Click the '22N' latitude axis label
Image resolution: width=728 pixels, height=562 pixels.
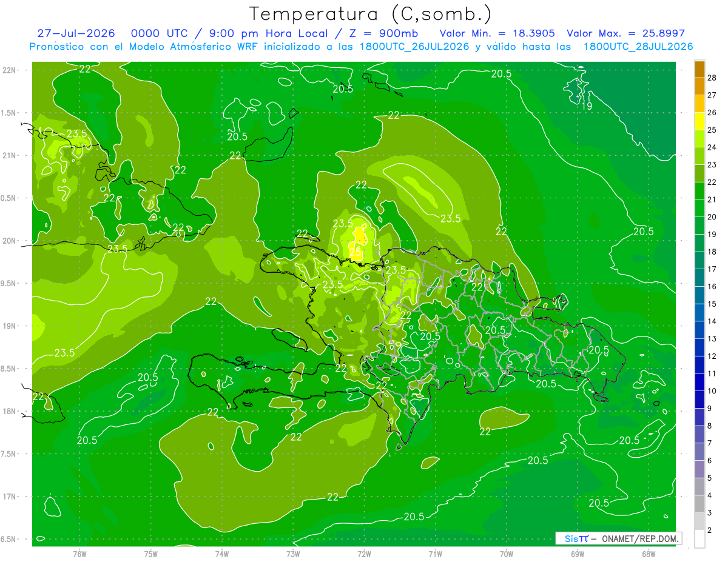[x=10, y=70]
